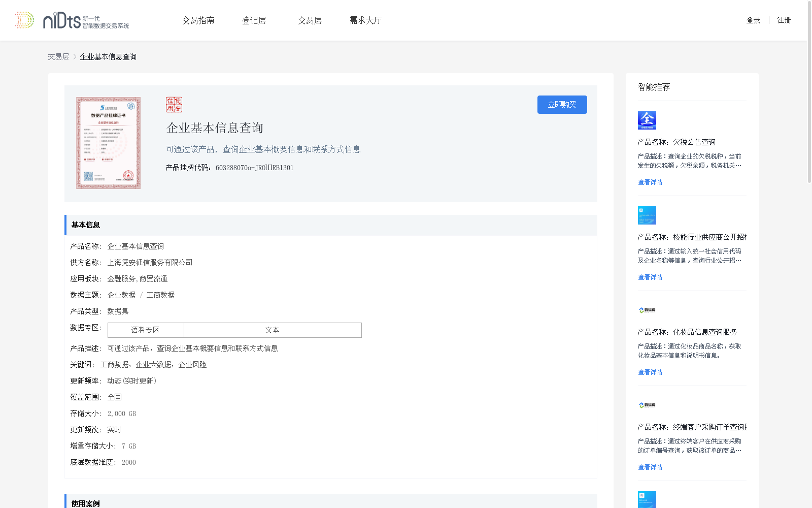Go to 需求大厅 page

coord(366,20)
